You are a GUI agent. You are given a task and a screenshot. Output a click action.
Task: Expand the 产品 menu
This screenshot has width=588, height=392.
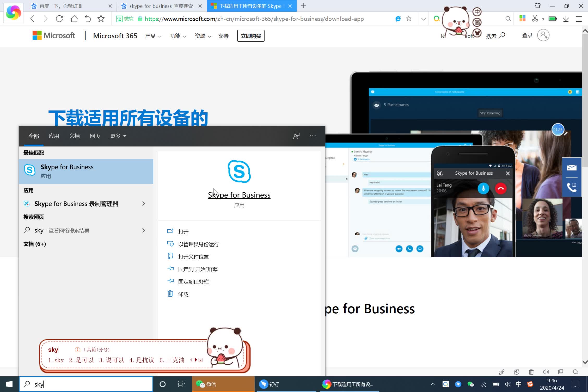click(153, 36)
